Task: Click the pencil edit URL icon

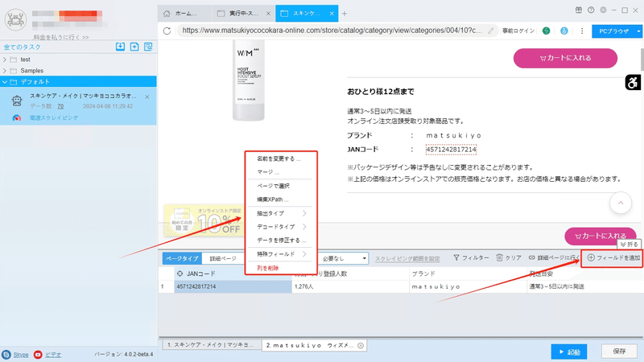Action: click(491, 31)
